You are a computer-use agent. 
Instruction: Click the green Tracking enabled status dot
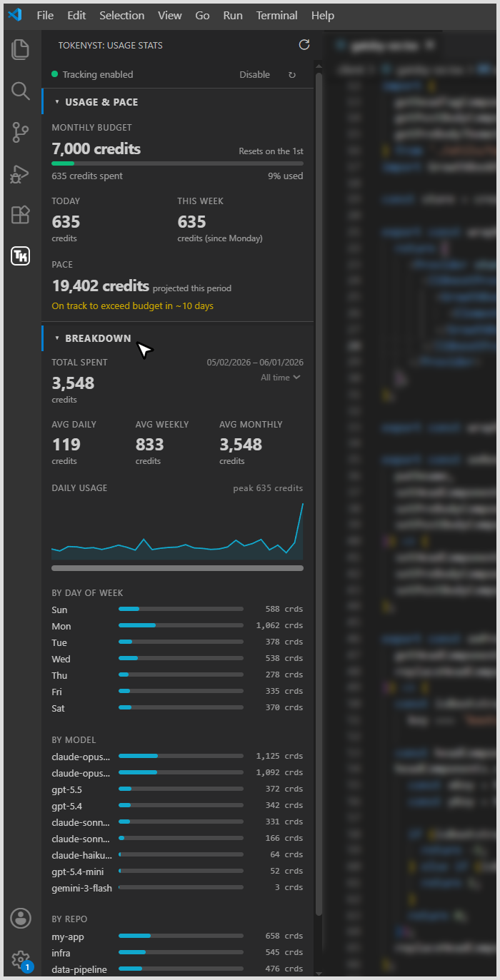(55, 74)
